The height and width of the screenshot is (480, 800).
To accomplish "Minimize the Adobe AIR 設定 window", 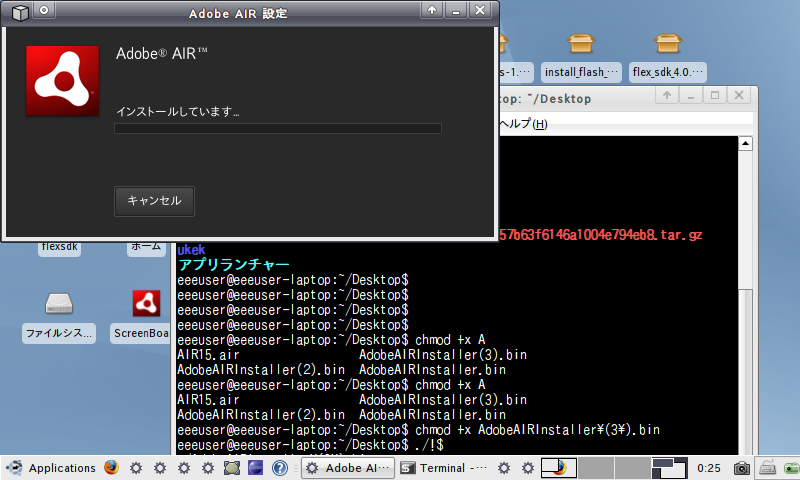I will pyautogui.click(x=456, y=10).
